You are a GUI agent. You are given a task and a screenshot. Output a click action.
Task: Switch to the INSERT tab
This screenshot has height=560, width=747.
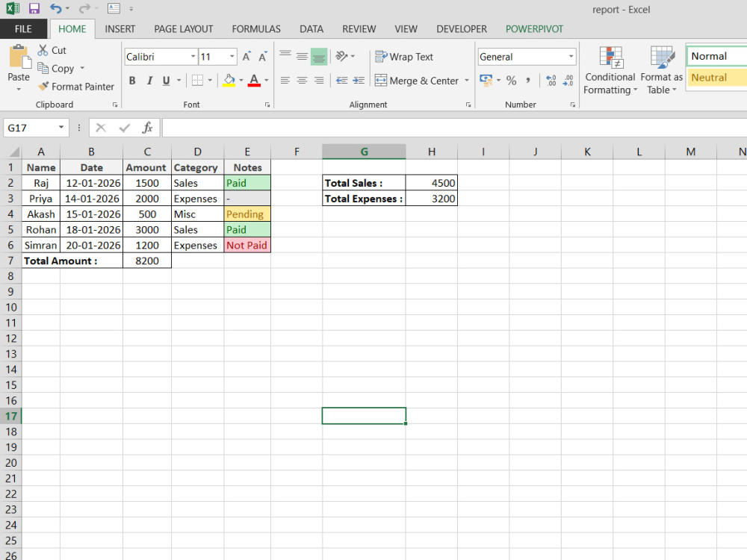click(120, 29)
